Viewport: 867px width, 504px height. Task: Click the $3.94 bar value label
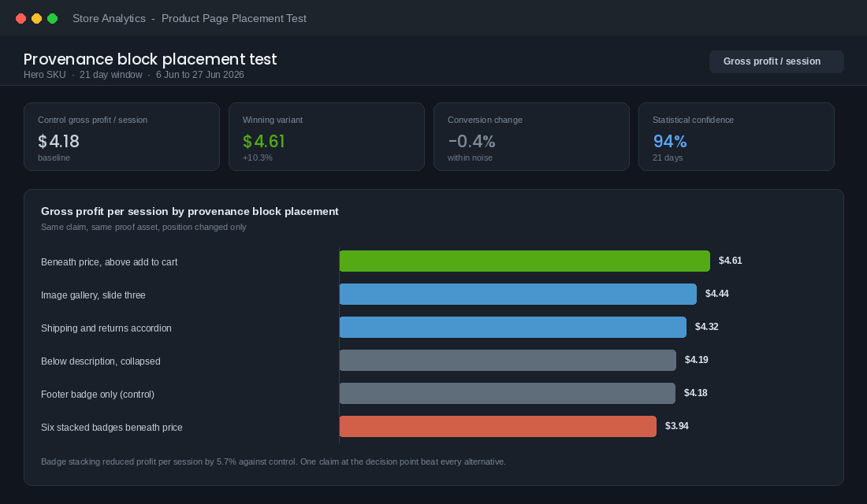coord(677,426)
